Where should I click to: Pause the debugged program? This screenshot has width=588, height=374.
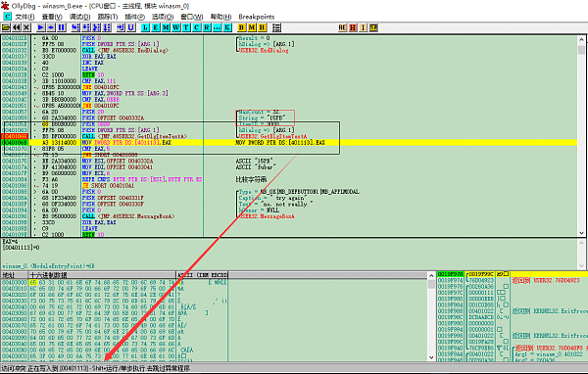pos(62,27)
